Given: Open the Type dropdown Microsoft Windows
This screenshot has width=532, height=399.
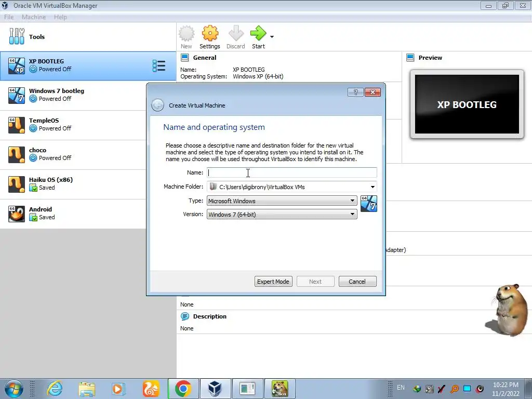Looking at the screenshot, I should [282, 201].
